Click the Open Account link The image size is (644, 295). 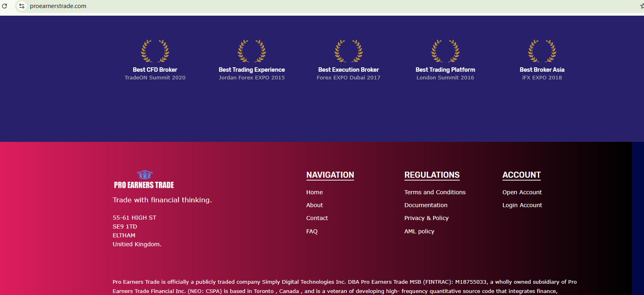click(x=522, y=192)
